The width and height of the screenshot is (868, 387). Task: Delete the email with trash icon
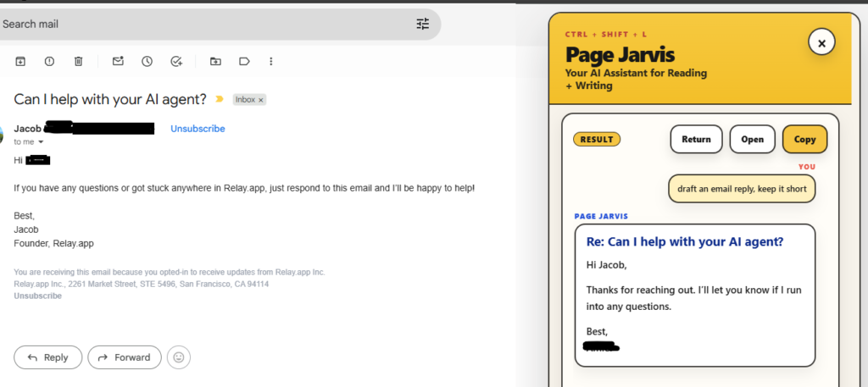(78, 61)
